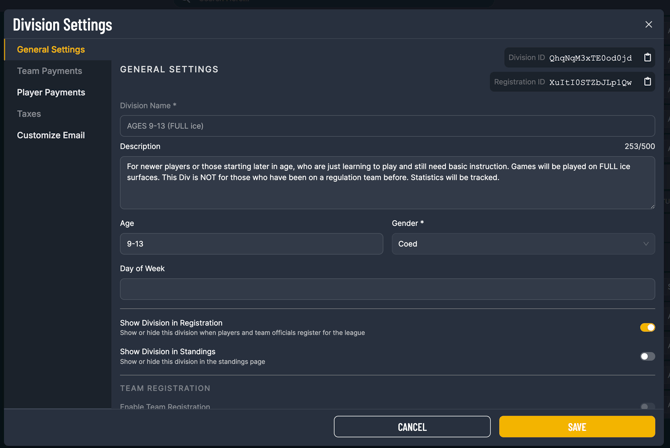Copy the Registration ID to clipboard
Image resolution: width=670 pixels, height=448 pixels.
647,82
